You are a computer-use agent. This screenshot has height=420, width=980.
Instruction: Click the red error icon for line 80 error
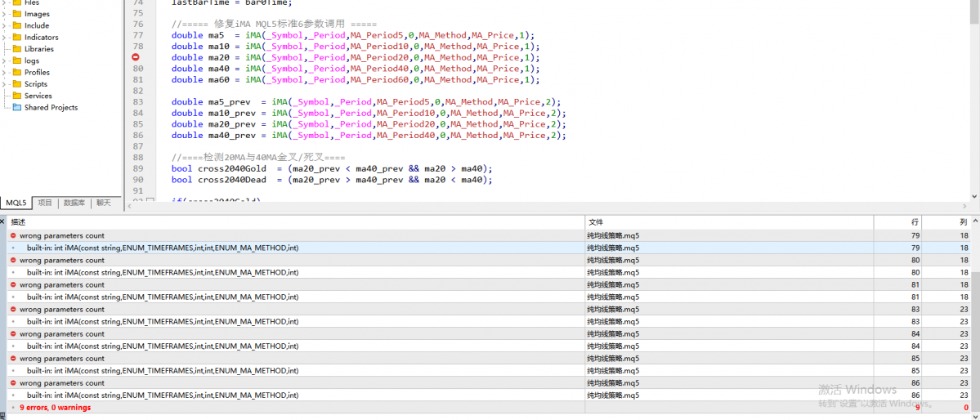(13, 260)
